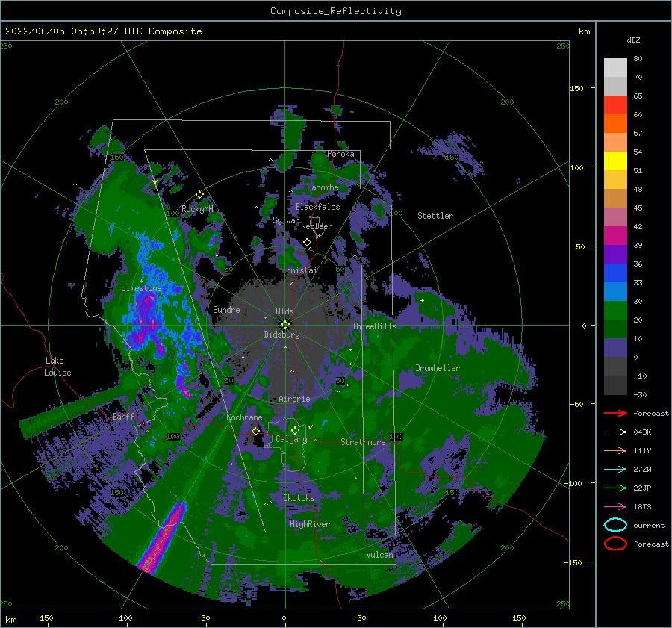
Task: Click the Calgary city label
Action: 291,439
